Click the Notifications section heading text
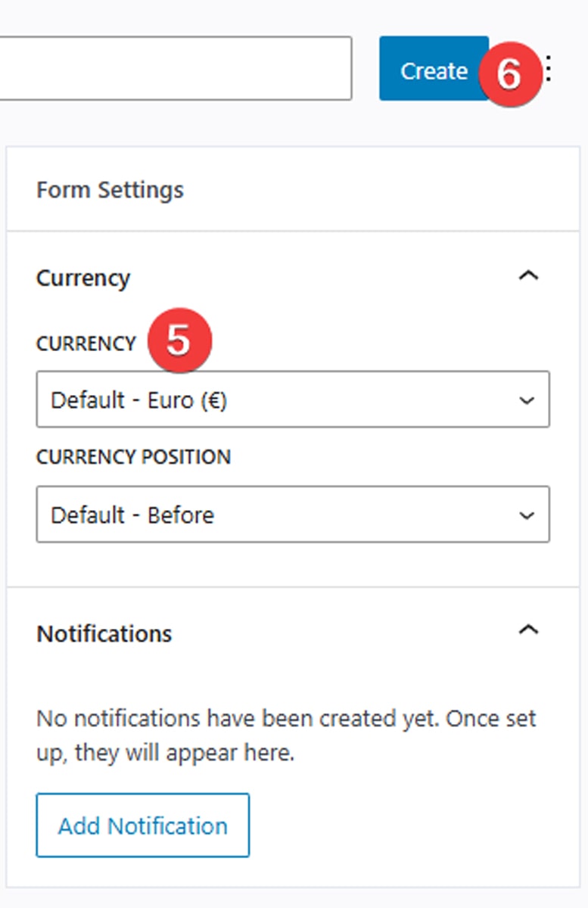588x908 pixels. tap(104, 633)
